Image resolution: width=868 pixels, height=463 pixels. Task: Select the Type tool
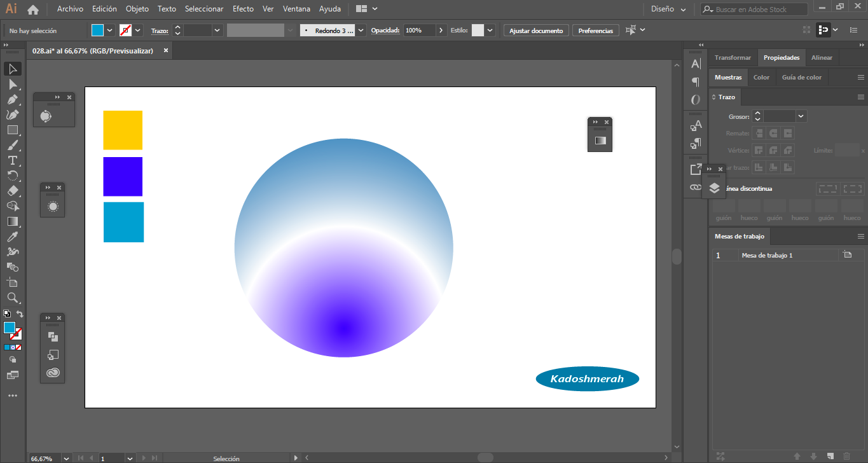coord(13,160)
